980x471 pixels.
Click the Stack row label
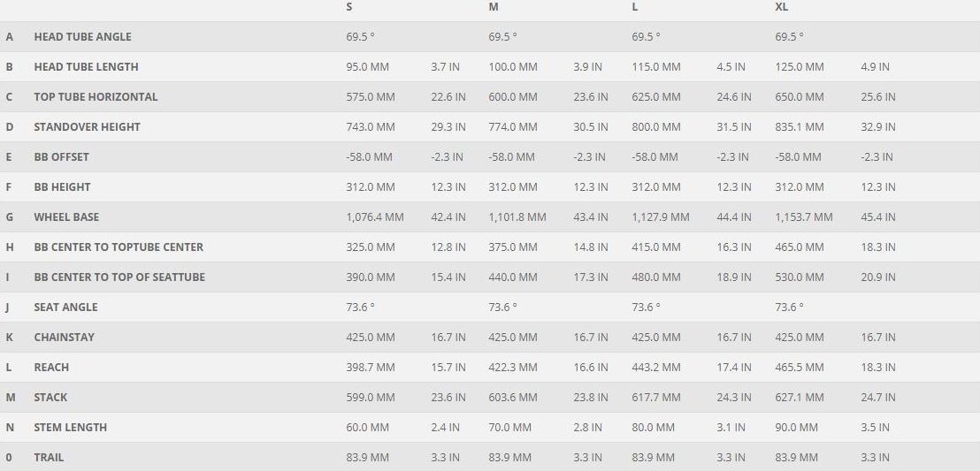[x=50, y=398]
